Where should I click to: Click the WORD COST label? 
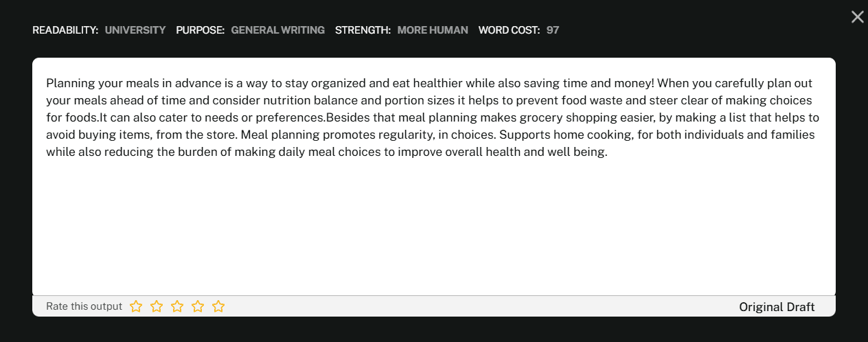pyautogui.click(x=509, y=30)
